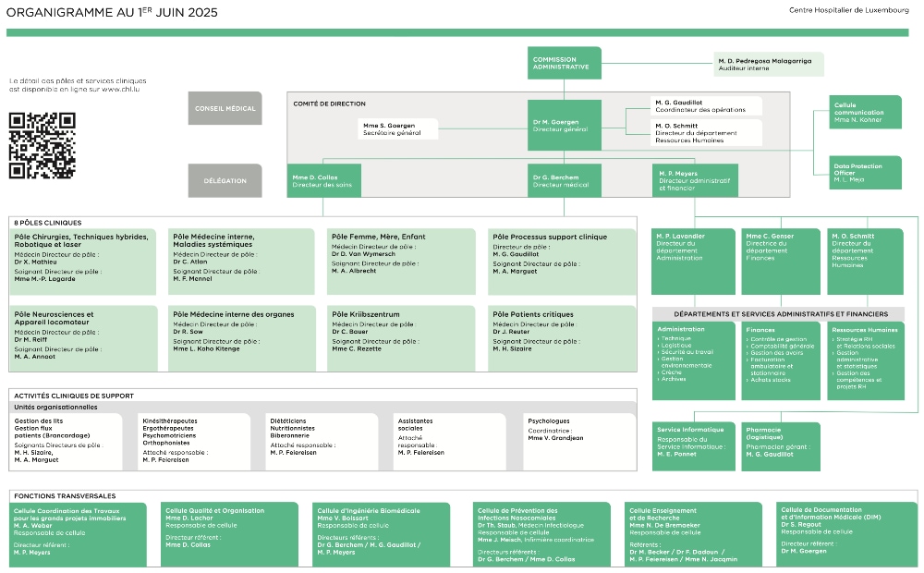The width and height of the screenshot is (924, 573).
Task: Click Activités cliniques de support heading
Action: (74, 396)
